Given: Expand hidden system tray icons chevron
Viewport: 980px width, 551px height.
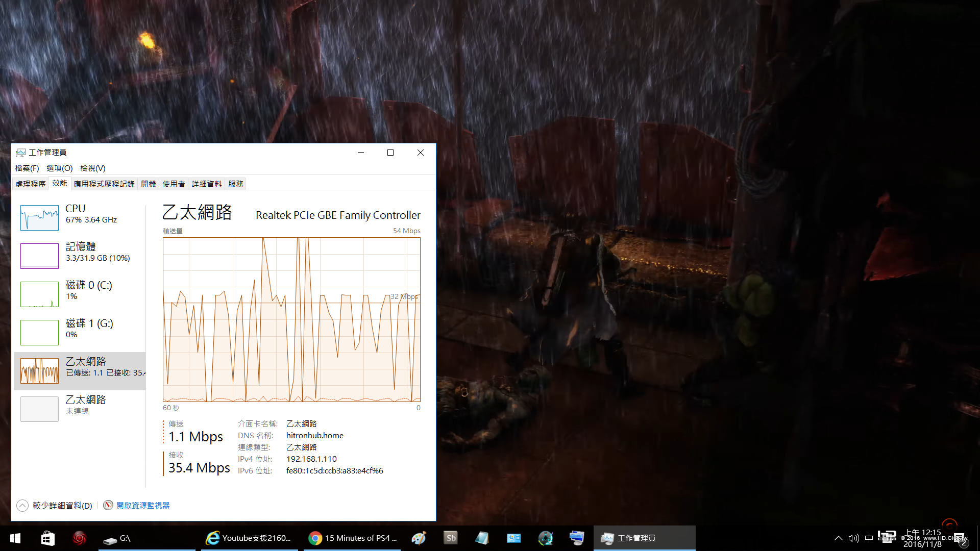Looking at the screenshot, I should click(838, 538).
